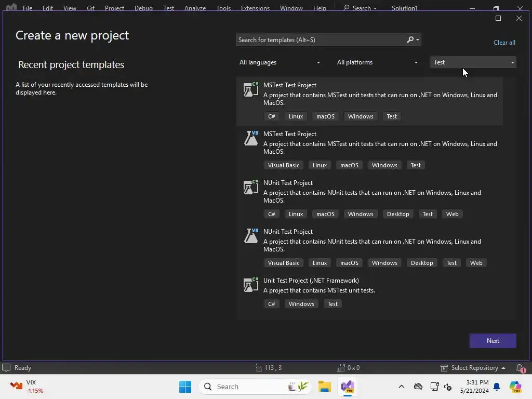Select the Visual Basic NUnit Test Project template
The width and height of the screenshot is (532, 399).
point(369,247)
